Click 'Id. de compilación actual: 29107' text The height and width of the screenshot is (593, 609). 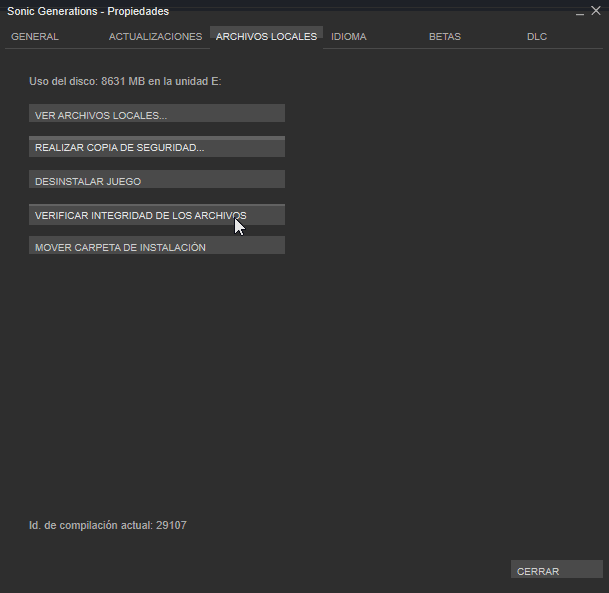pos(108,525)
